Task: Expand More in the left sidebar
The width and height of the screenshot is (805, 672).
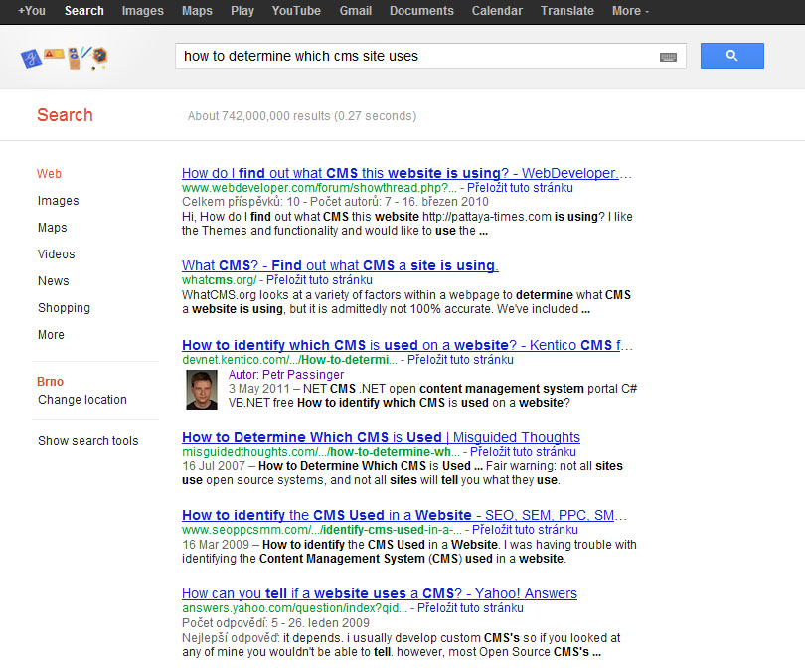Action: [x=51, y=335]
